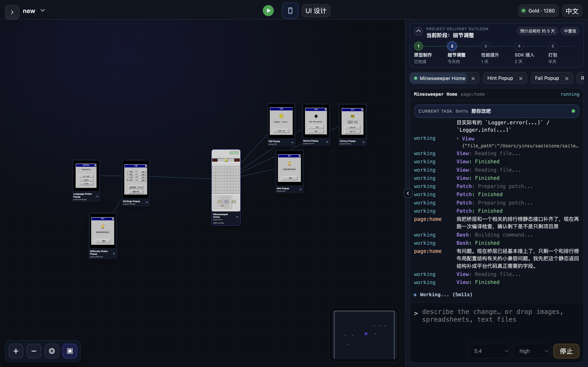The width and height of the screenshot is (588, 367).
Task: Toggle the fit-to-screen square icon
Action: 70,351
